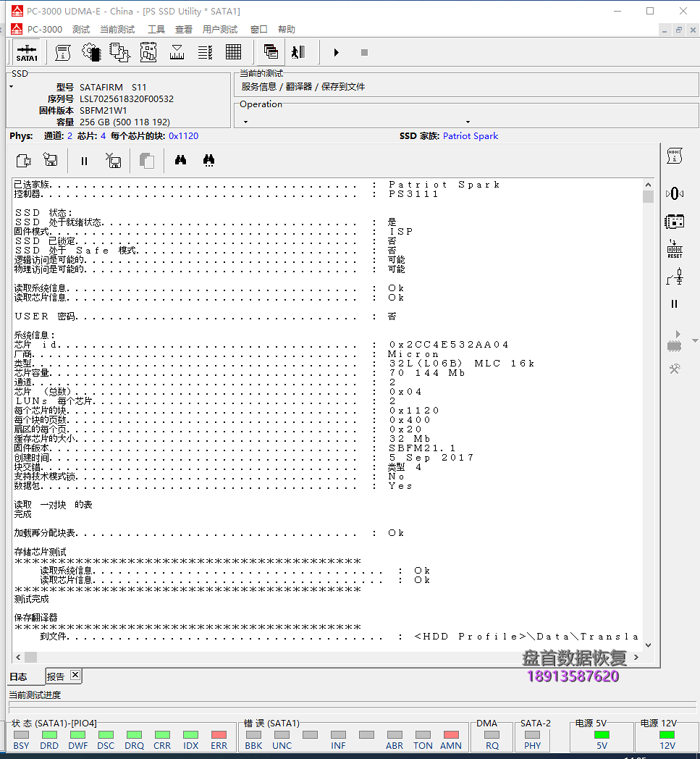Click the ruler graph toolbar icon

pos(177,52)
